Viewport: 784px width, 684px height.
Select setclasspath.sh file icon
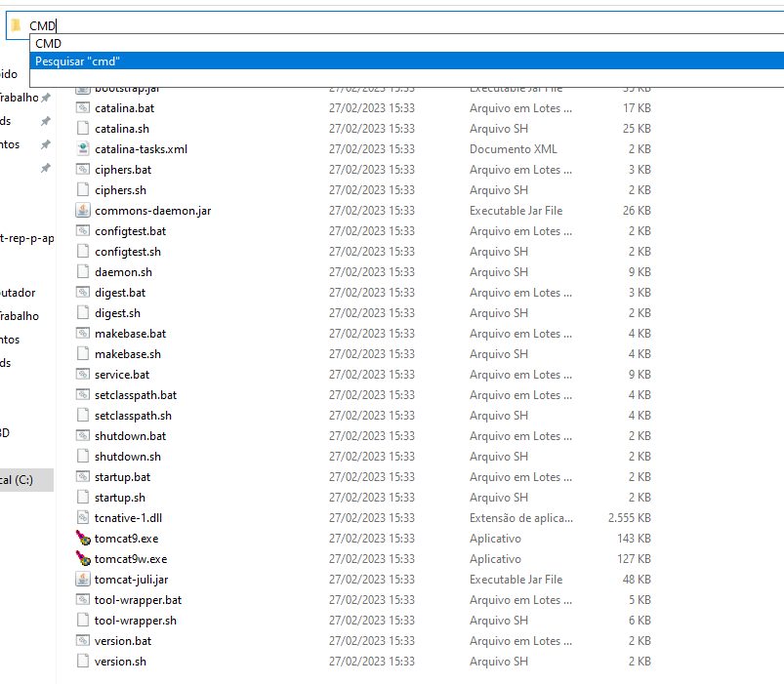pos(82,416)
